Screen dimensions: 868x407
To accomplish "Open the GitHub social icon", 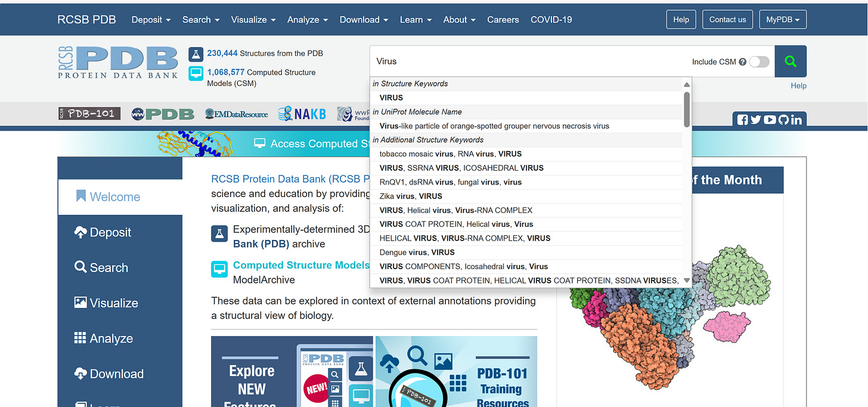I will 783,120.
